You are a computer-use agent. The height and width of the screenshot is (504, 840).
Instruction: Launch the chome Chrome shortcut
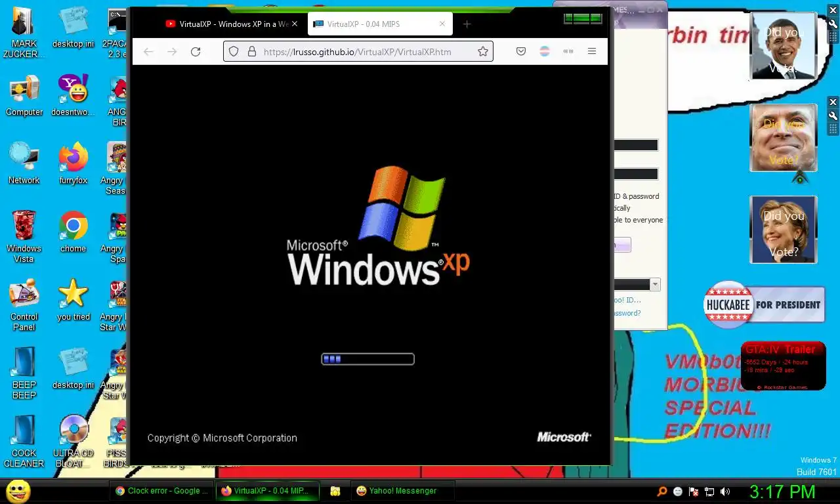click(73, 232)
